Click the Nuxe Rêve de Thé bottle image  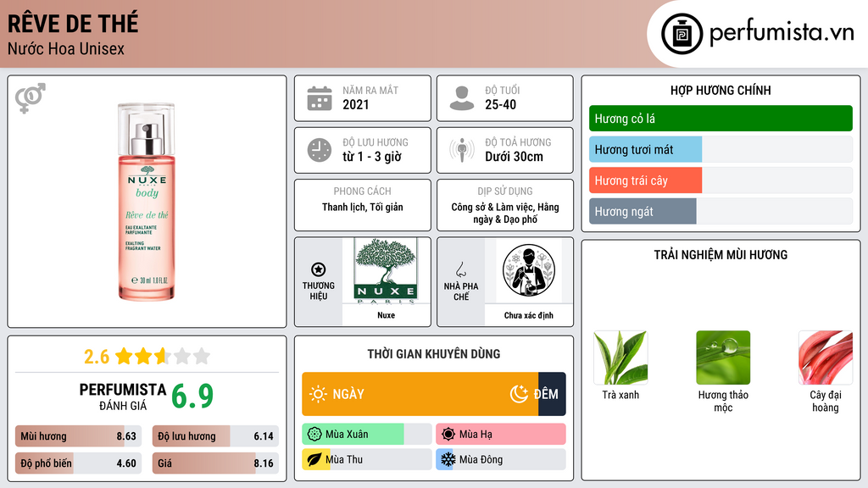[146, 202]
